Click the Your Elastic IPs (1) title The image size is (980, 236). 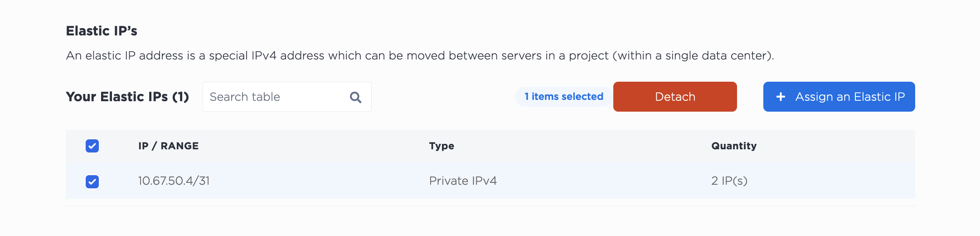point(127,97)
